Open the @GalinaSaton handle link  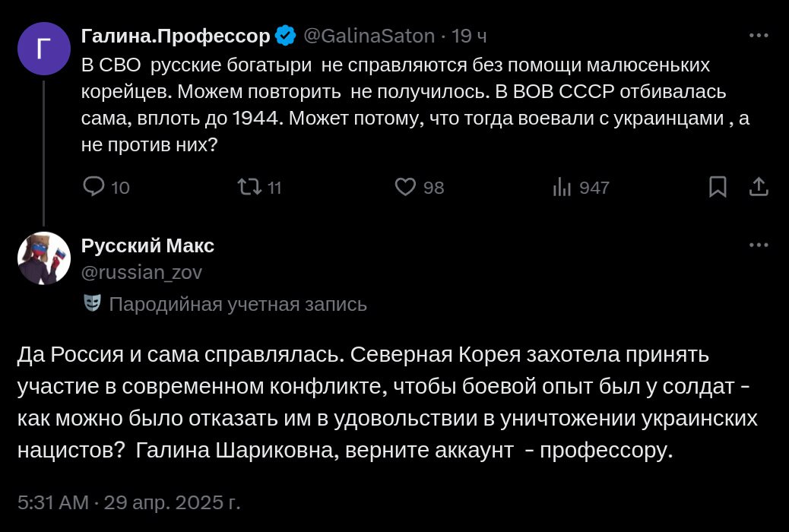(x=369, y=36)
